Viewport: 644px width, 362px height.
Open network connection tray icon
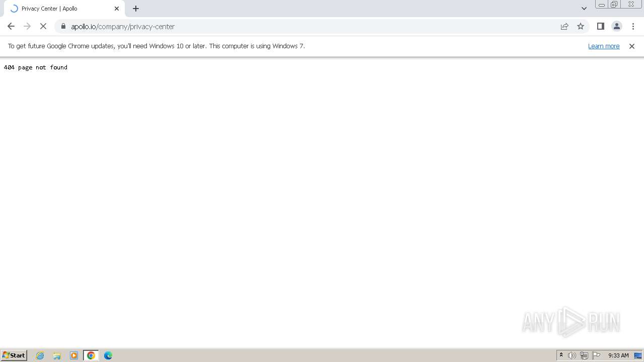click(584, 355)
